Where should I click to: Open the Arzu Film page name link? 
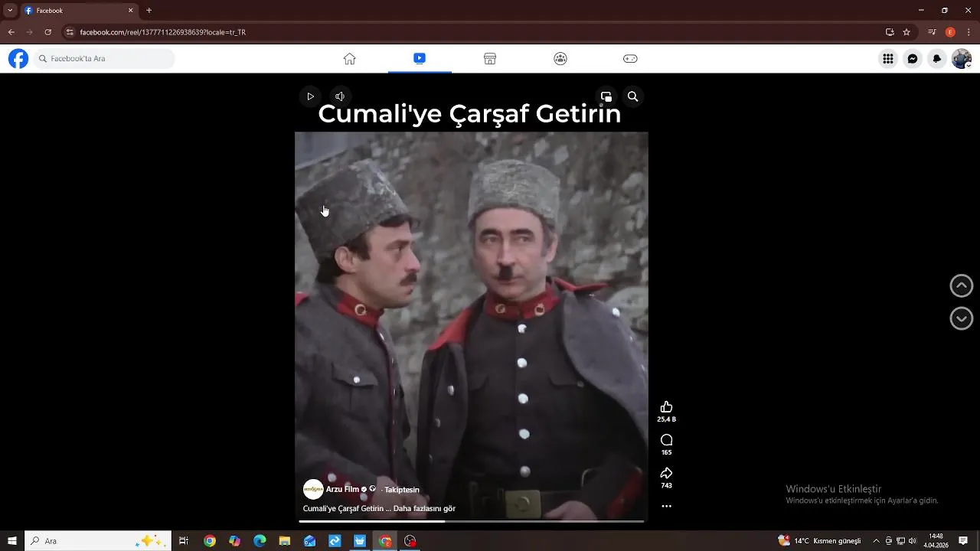[x=342, y=489]
